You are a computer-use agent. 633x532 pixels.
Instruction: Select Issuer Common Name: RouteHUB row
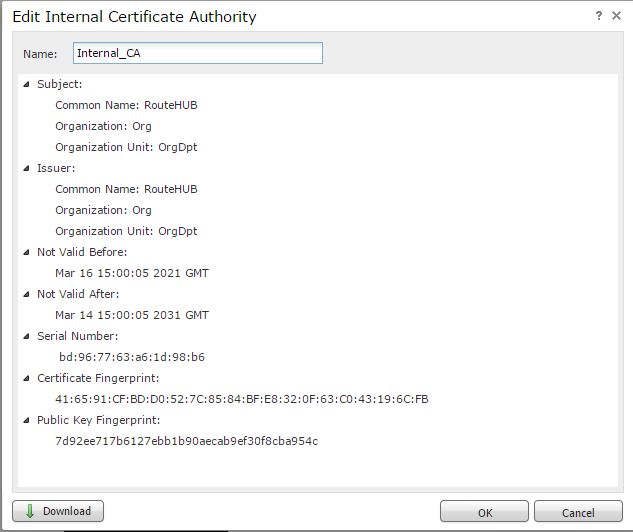click(x=126, y=189)
